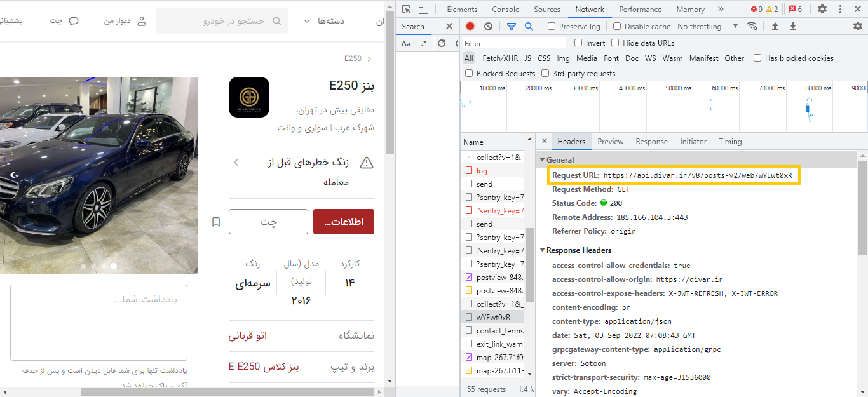Stop recording the network log
Viewport: 868px width, 397px height.
coord(470,26)
